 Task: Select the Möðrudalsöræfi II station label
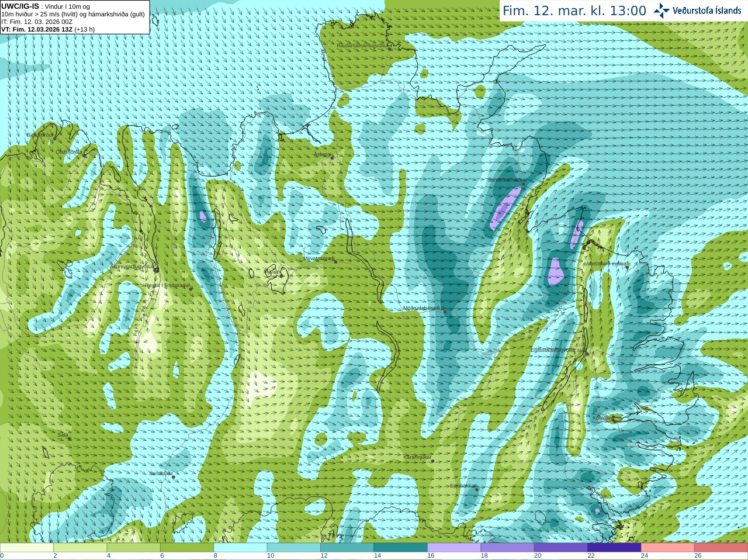(424, 308)
